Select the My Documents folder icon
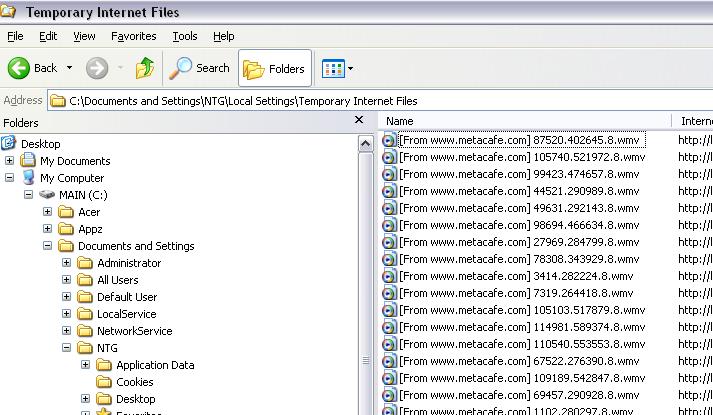713x415 pixels. [28, 160]
